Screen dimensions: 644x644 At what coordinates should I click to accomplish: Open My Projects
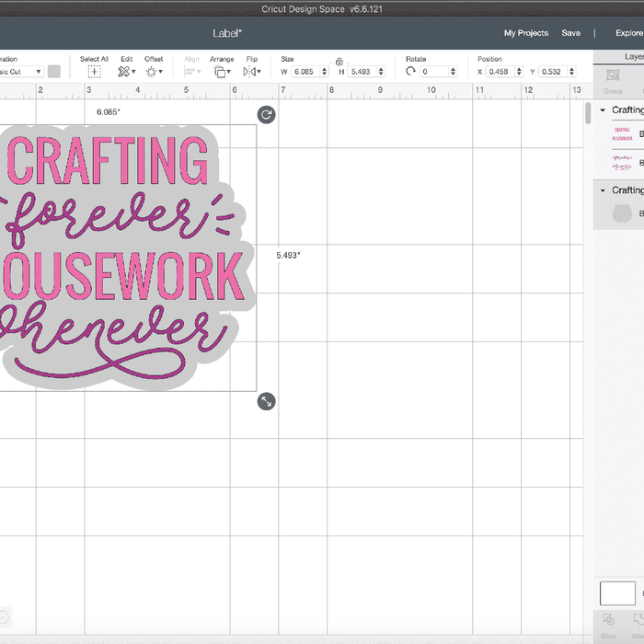[526, 33]
